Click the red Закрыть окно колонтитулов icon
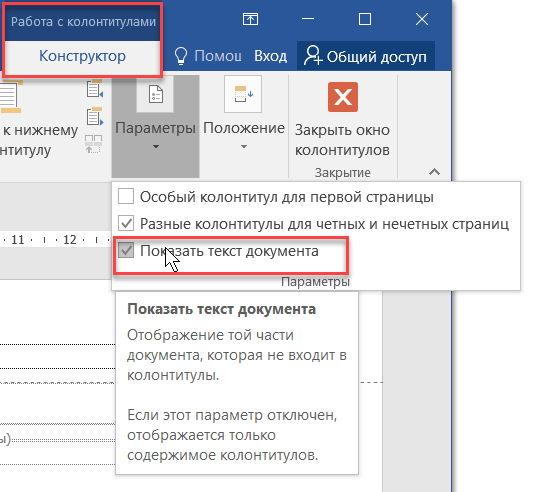Image resolution: width=554 pixels, height=492 pixels. point(342,97)
